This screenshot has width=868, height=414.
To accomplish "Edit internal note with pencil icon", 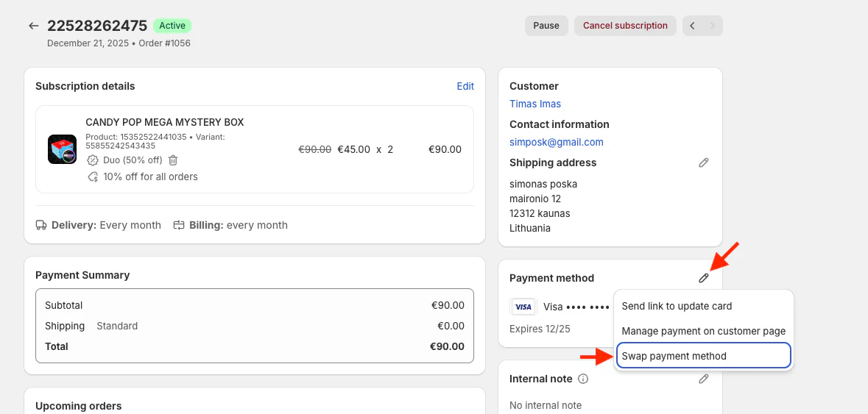I will point(704,379).
